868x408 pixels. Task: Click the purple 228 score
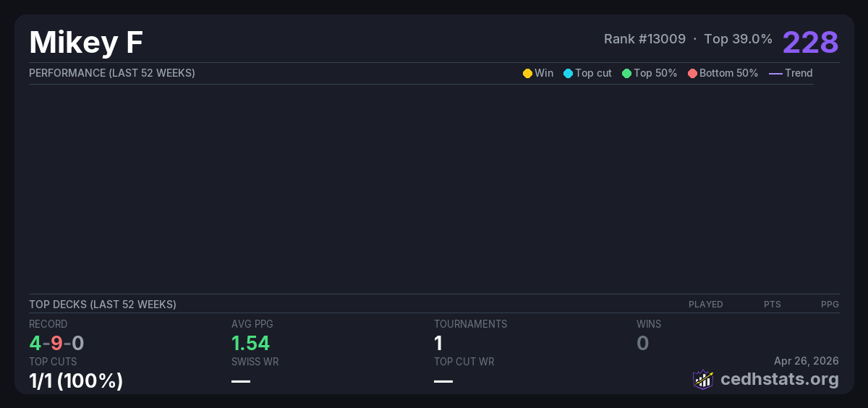(x=810, y=42)
